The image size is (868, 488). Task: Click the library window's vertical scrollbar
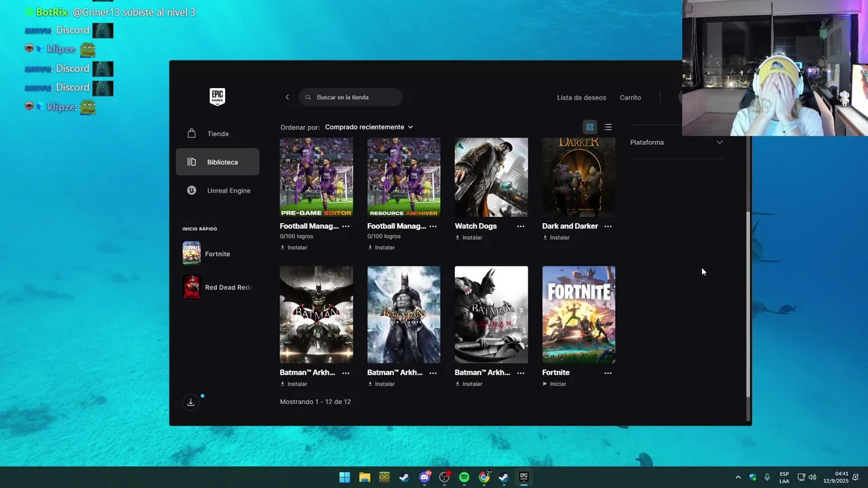(x=749, y=305)
